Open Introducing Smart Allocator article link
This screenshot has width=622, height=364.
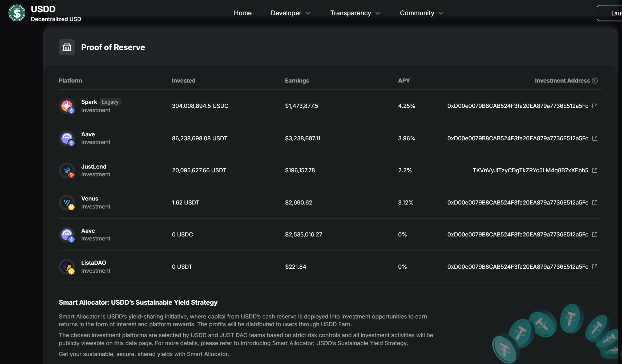click(323, 343)
